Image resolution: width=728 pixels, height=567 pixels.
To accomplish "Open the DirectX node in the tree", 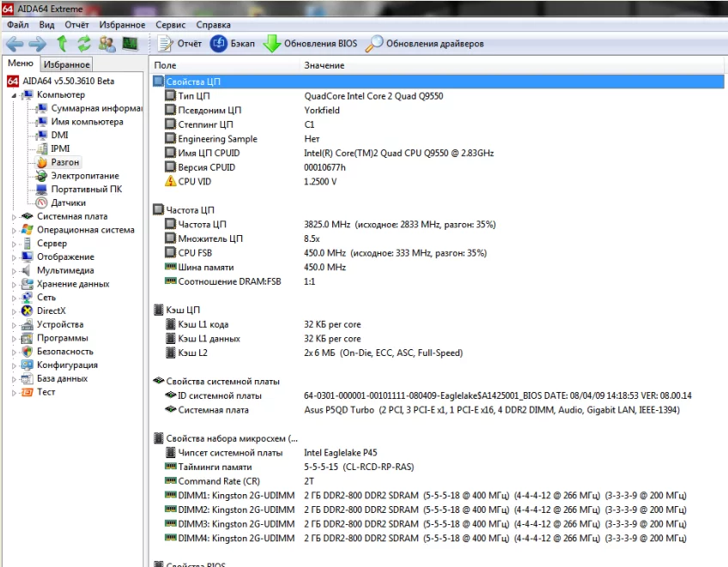I will (x=51, y=311).
